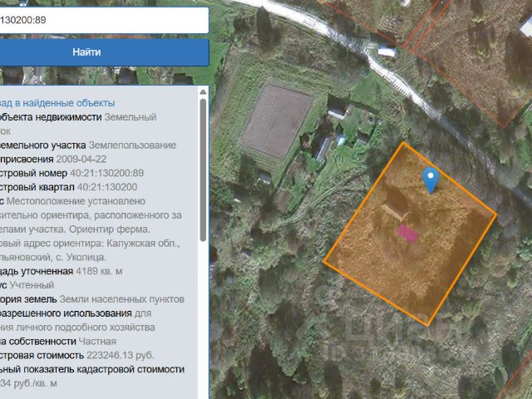This screenshot has width=532, height=399.
Task: Click the cadastral number search field
Action: click(104, 20)
